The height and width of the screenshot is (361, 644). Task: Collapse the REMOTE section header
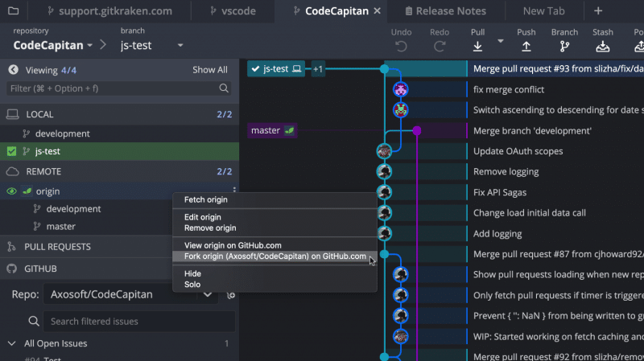tap(119, 171)
